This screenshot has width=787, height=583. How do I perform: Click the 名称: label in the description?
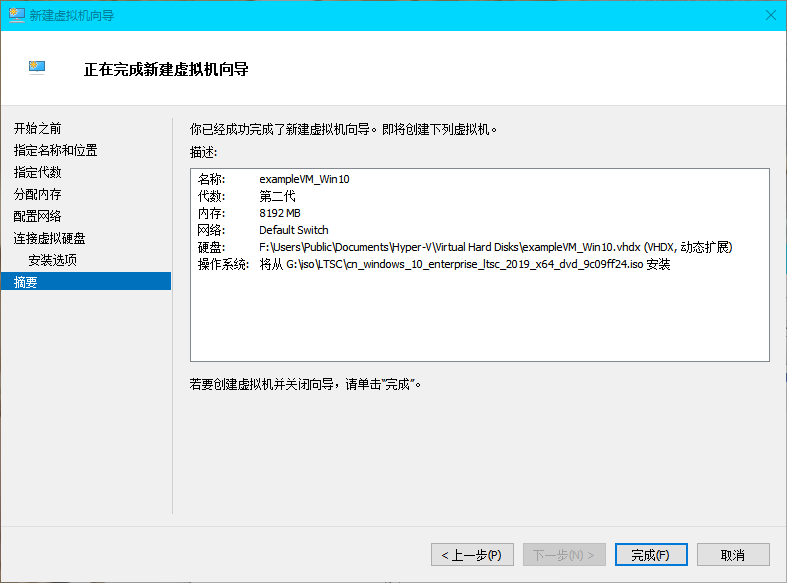211,179
